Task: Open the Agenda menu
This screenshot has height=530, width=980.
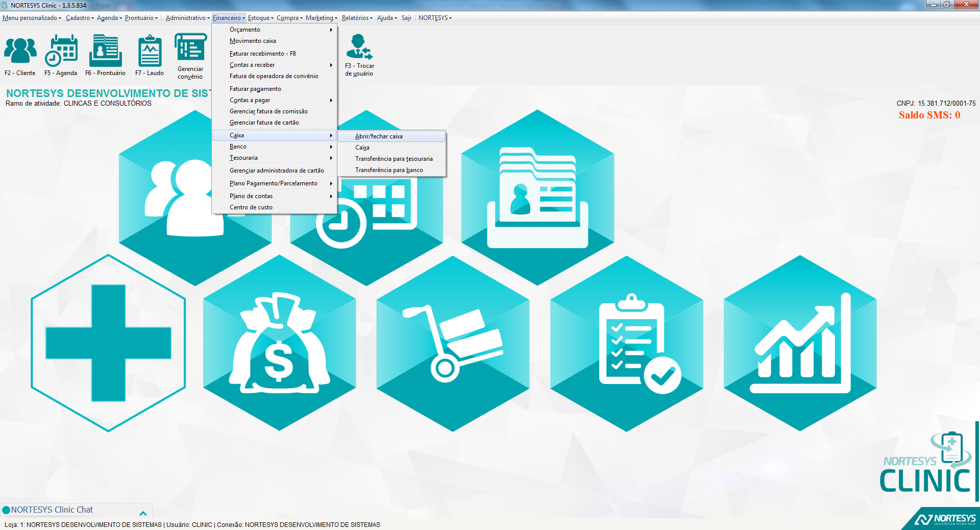Action: pos(109,18)
